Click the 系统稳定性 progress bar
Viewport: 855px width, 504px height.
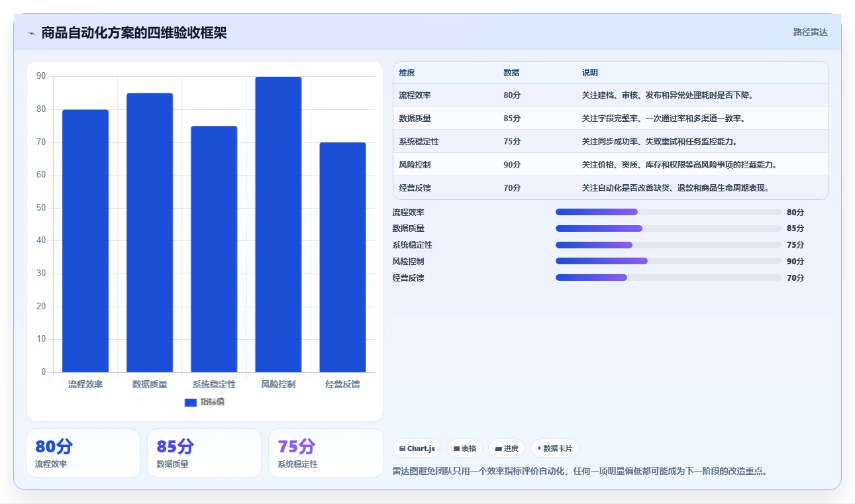click(x=669, y=245)
